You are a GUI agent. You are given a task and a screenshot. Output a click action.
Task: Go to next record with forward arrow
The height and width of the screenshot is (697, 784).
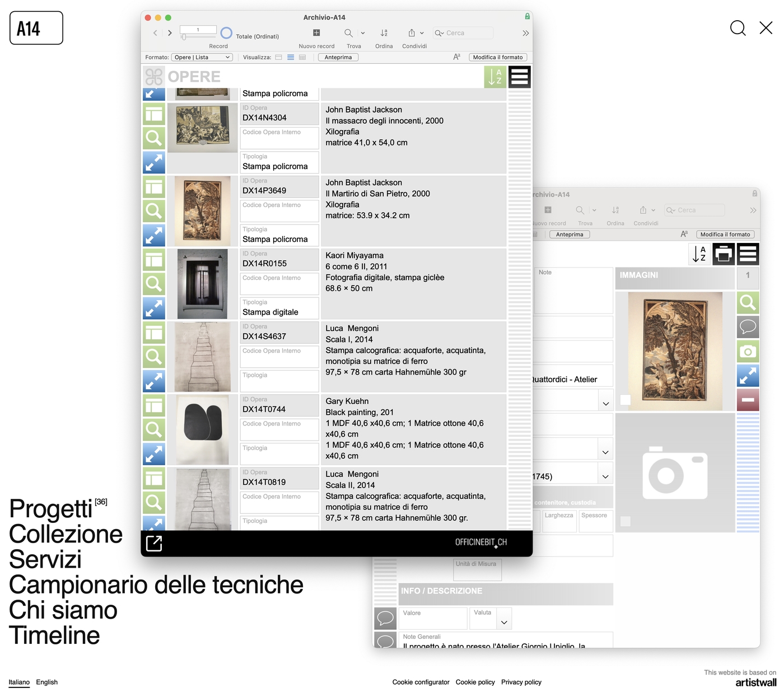(170, 33)
